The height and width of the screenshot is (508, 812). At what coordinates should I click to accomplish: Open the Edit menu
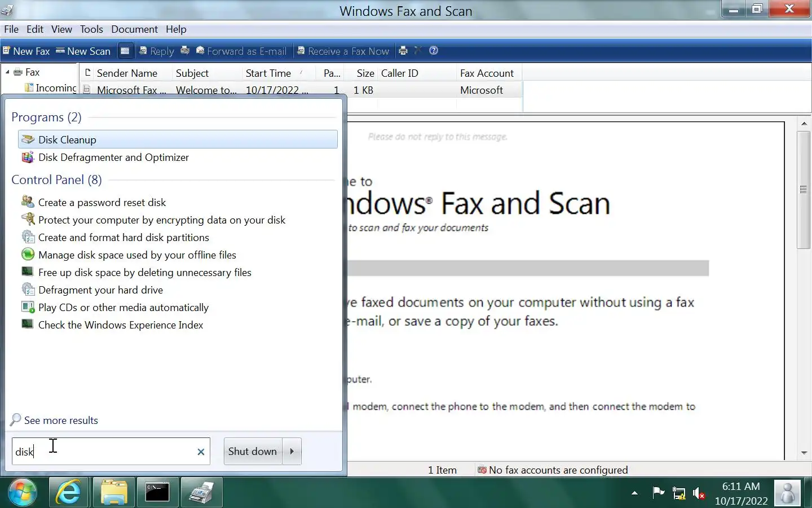(x=35, y=29)
